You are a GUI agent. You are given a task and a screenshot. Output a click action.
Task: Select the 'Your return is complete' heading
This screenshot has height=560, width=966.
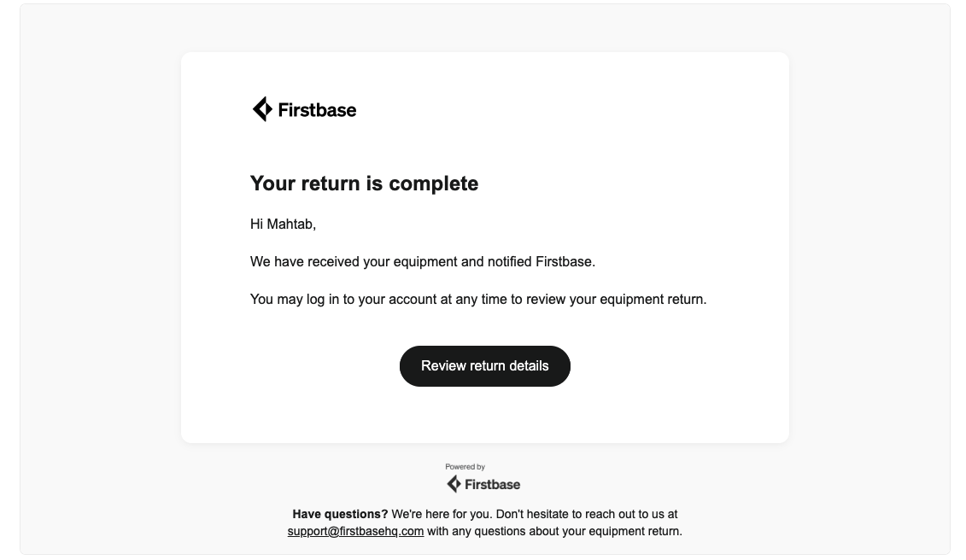click(364, 184)
